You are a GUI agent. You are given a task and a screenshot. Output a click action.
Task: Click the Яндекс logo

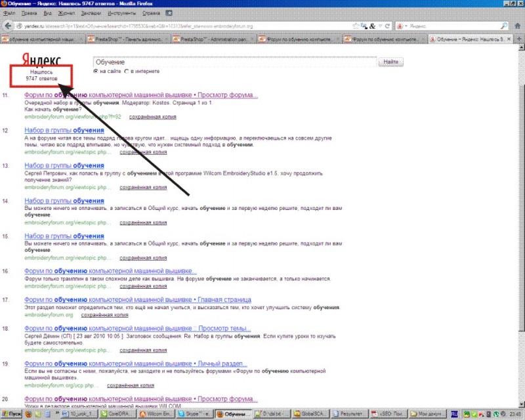click(41, 59)
